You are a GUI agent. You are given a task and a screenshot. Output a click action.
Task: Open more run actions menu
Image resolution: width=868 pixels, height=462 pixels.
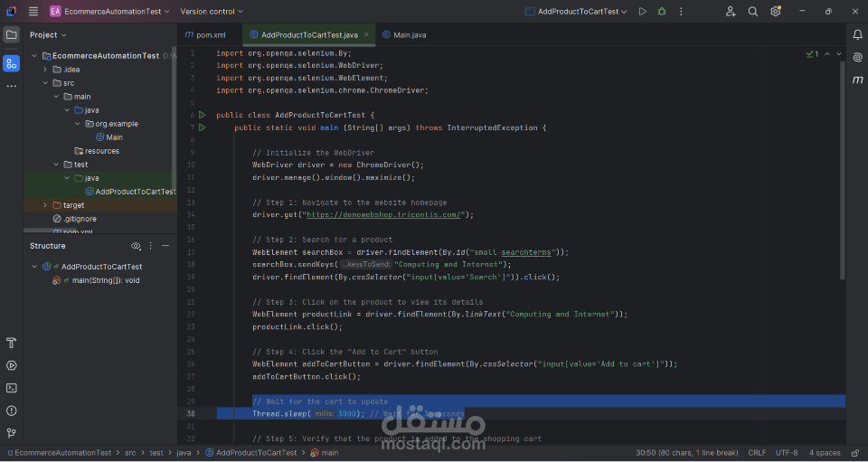pyautogui.click(x=681, y=11)
